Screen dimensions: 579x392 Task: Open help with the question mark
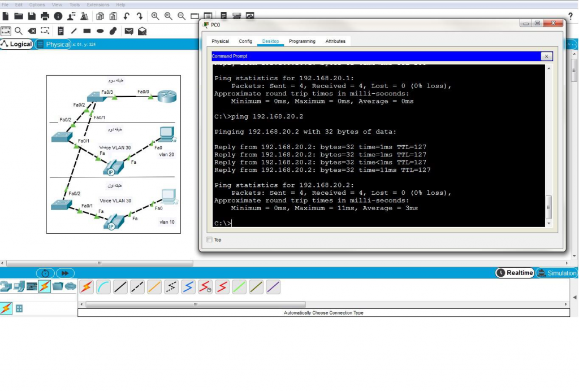coord(570,16)
